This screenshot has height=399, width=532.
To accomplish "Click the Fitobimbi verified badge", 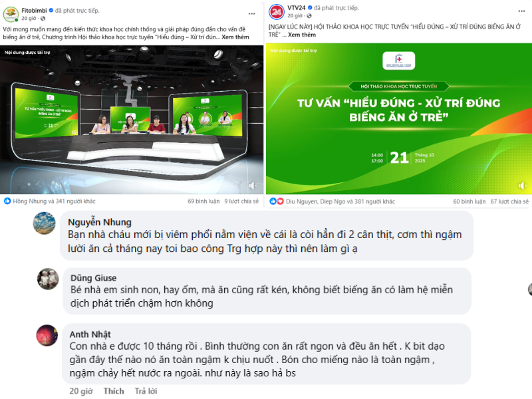I will (x=51, y=11).
